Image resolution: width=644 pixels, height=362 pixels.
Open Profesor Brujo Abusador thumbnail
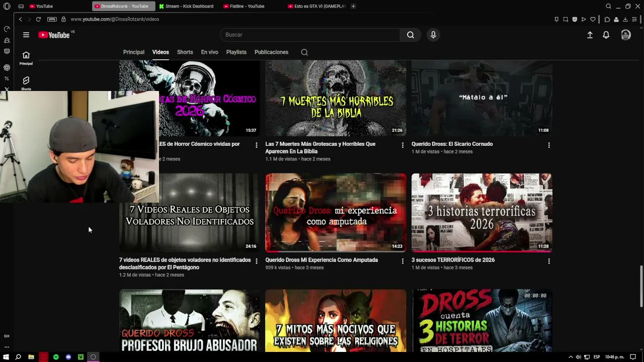pyautogui.click(x=190, y=320)
